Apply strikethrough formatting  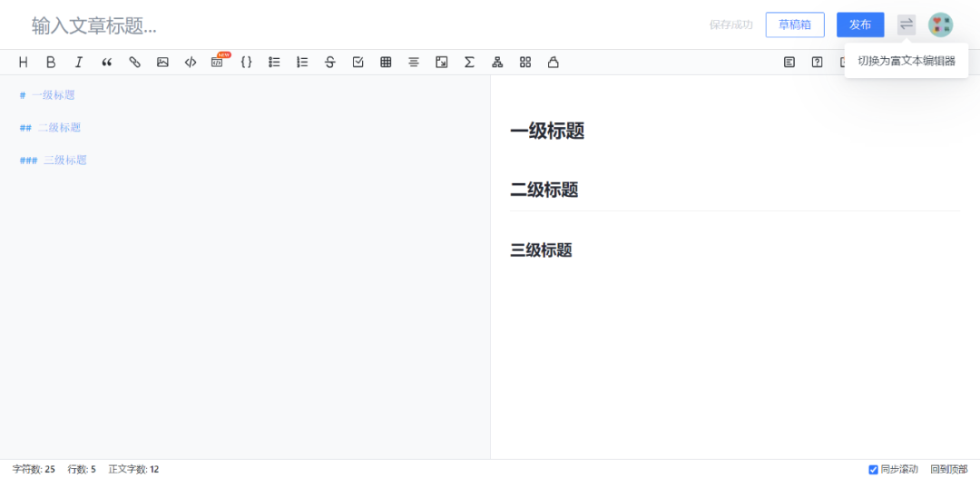click(x=330, y=62)
